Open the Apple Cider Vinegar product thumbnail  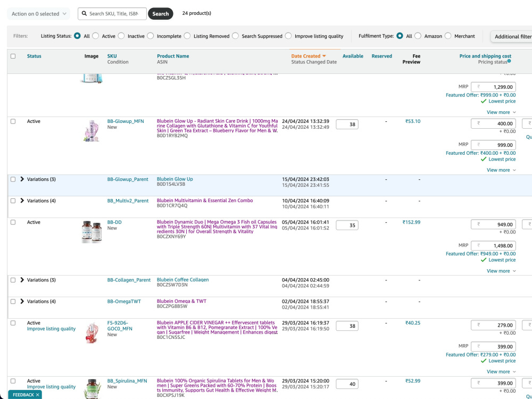click(92, 333)
